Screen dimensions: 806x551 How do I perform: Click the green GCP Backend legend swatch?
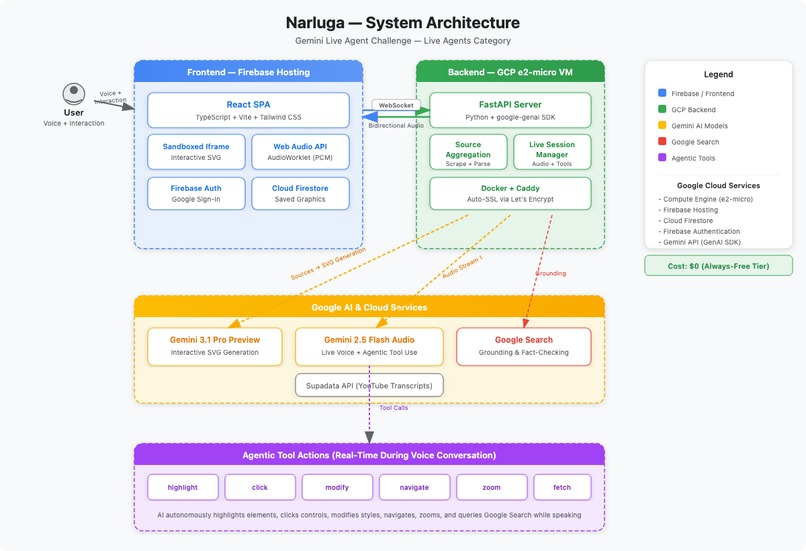[x=662, y=109]
